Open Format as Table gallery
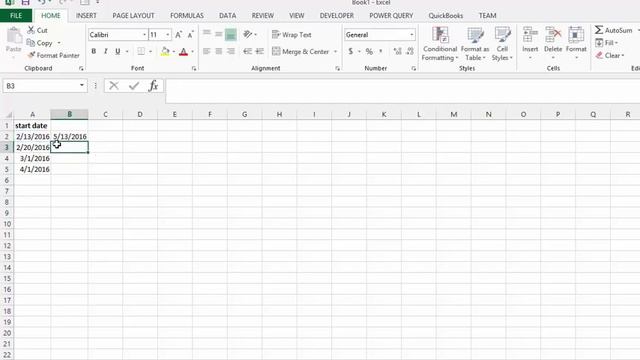Image resolution: width=640 pixels, height=360 pixels. click(475, 44)
